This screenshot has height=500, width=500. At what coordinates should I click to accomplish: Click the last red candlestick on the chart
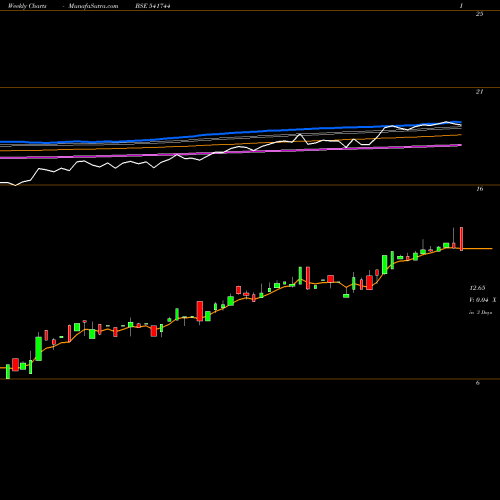pyautogui.click(x=462, y=239)
